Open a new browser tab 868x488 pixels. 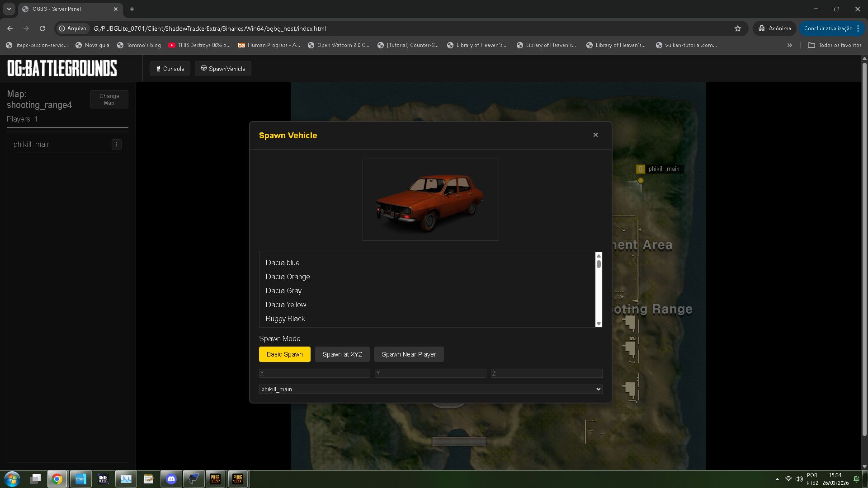point(132,9)
